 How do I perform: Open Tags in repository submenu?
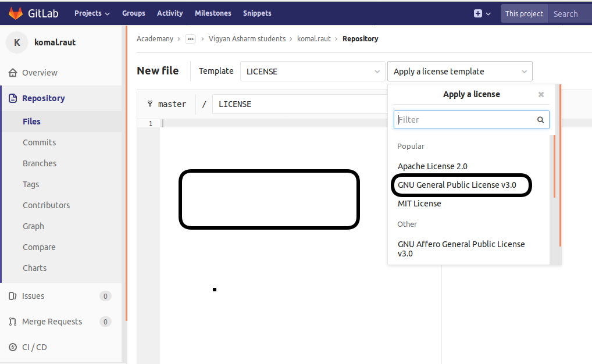coord(31,184)
